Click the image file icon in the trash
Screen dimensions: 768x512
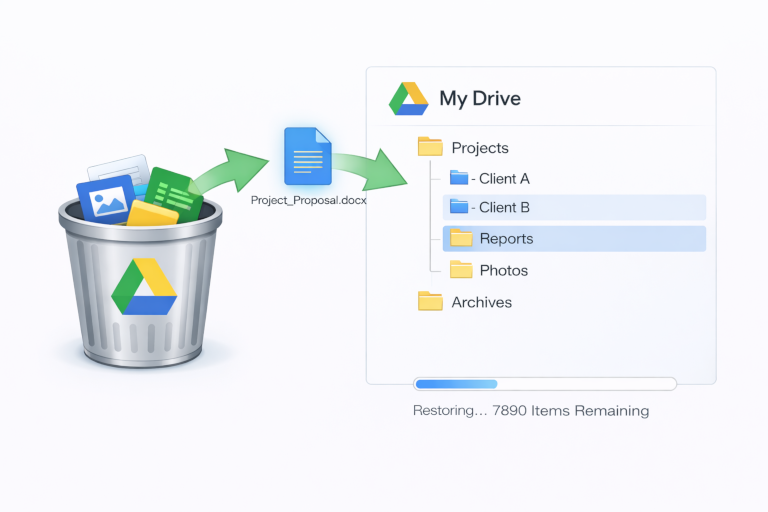click(106, 199)
